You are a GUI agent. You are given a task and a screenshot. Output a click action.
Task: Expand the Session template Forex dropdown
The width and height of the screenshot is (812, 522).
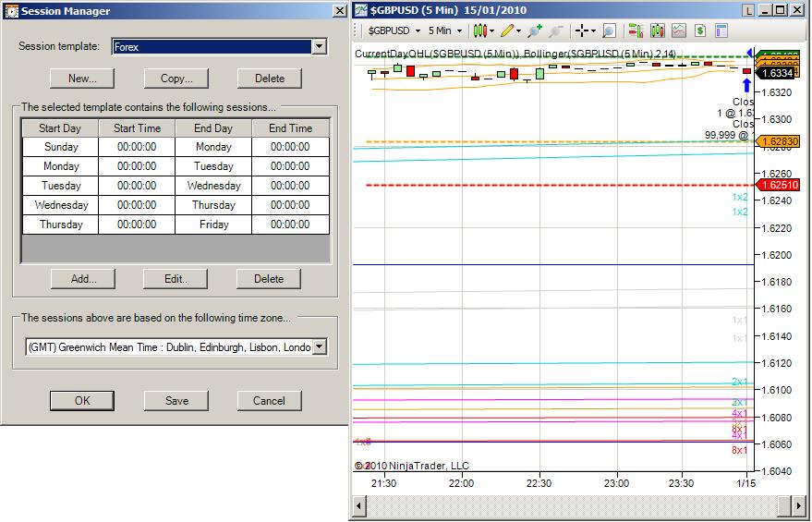click(x=320, y=47)
